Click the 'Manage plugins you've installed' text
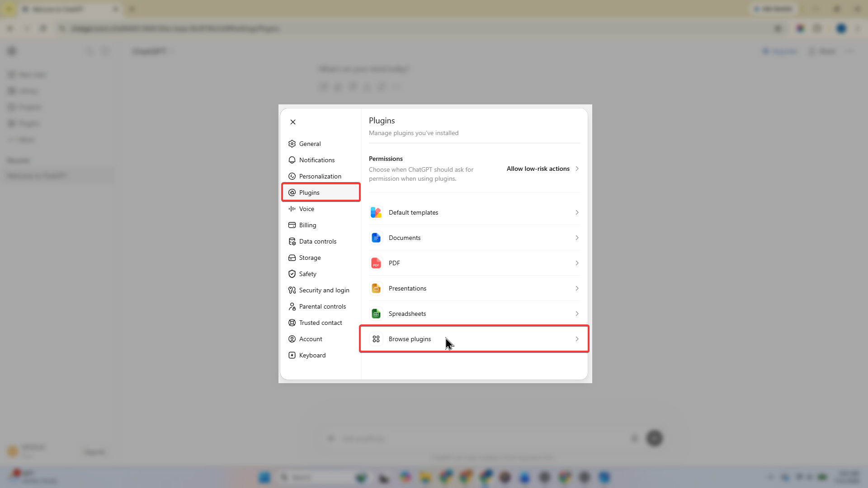Image resolution: width=868 pixels, height=488 pixels. [x=414, y=133]
